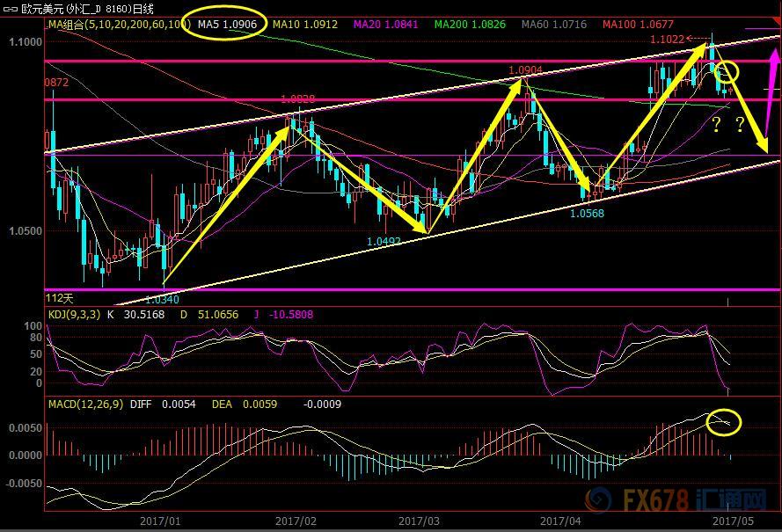Click the -0.0050 MACD axis label
Screen dimensions: 782x532
point(24,484)
